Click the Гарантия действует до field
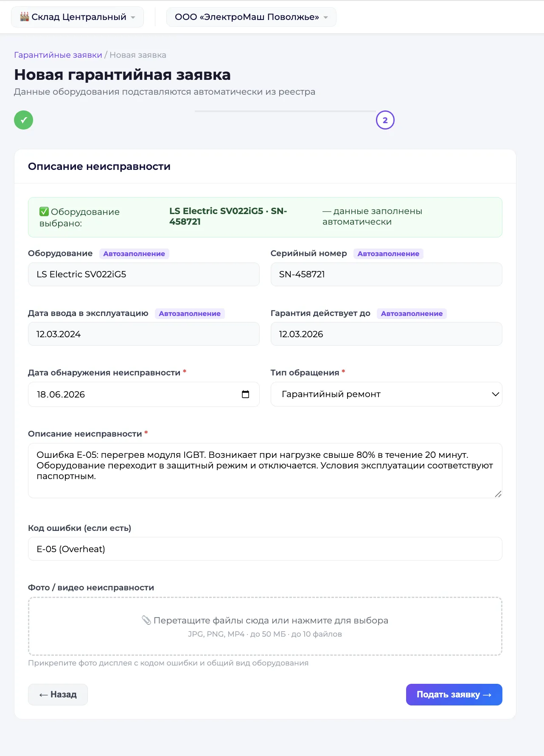Viewport: 544px width, 756px height. 387,334
